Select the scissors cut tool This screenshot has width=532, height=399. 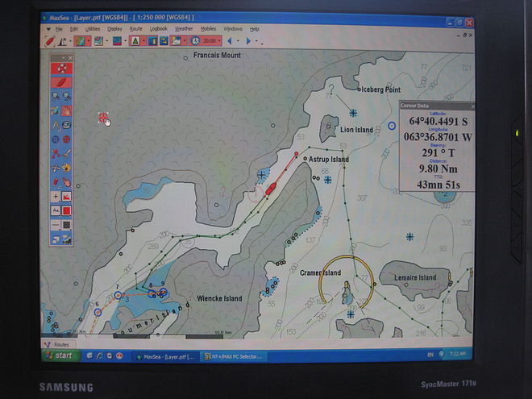[x=56, y=168]
